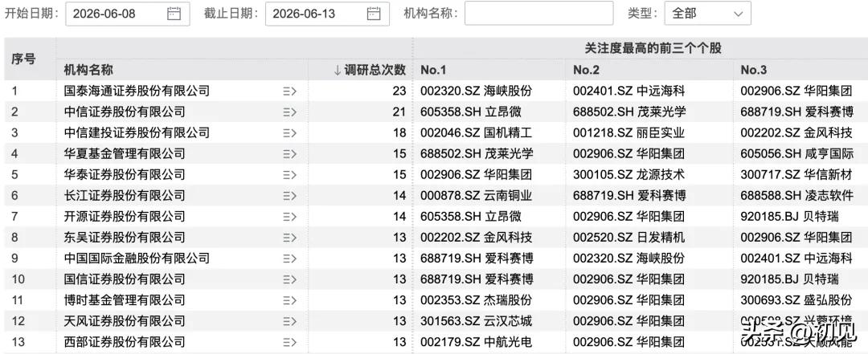Click the end date field 2026-06-13
This screenshot has width=868, height=354.
(327, 14)
